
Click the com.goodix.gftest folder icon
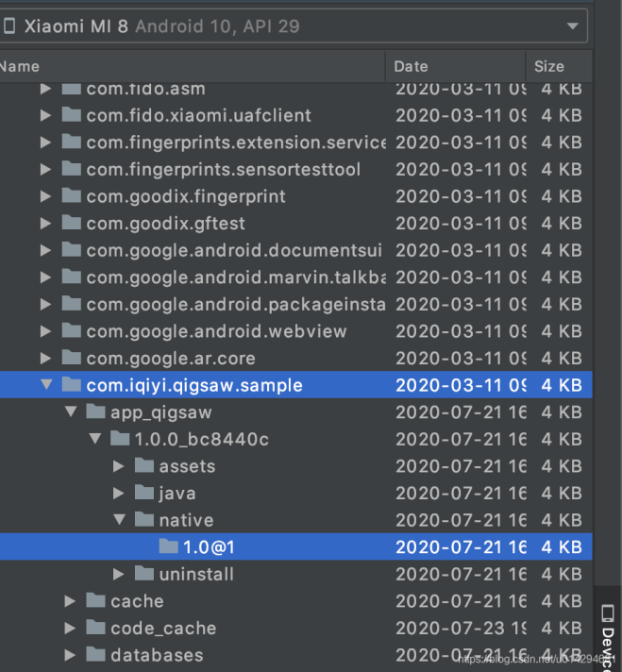click(71, 223)
